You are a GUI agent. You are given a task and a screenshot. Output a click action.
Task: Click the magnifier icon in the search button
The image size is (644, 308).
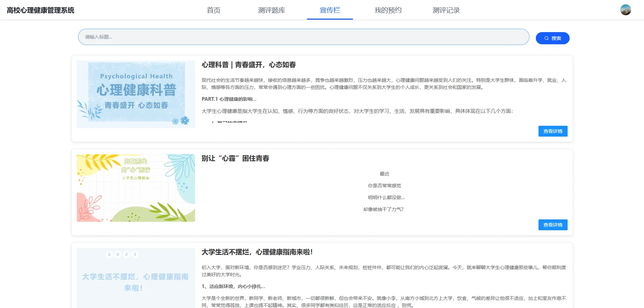point(546,38)
